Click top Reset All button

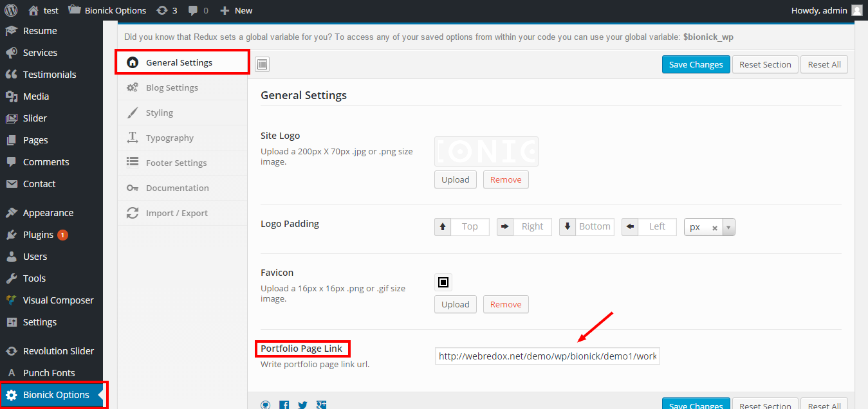824,64
